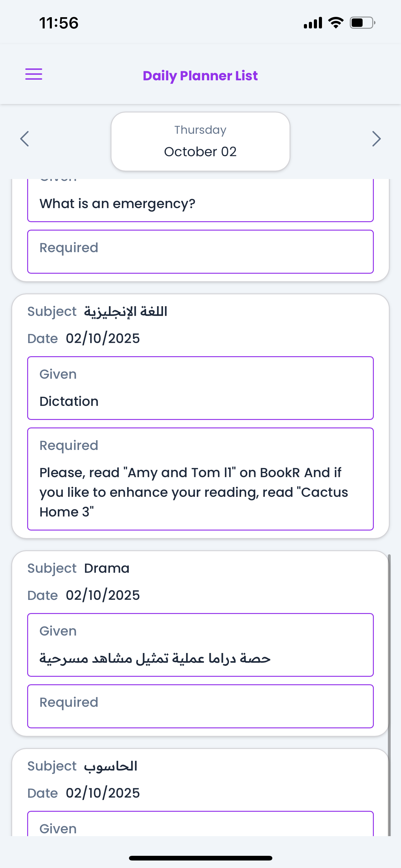The width and height of the screenshot is (401, 868).
Task: Open the Thursday October 02 date picker
Action: pyautogui.click(x=200, y=141)
